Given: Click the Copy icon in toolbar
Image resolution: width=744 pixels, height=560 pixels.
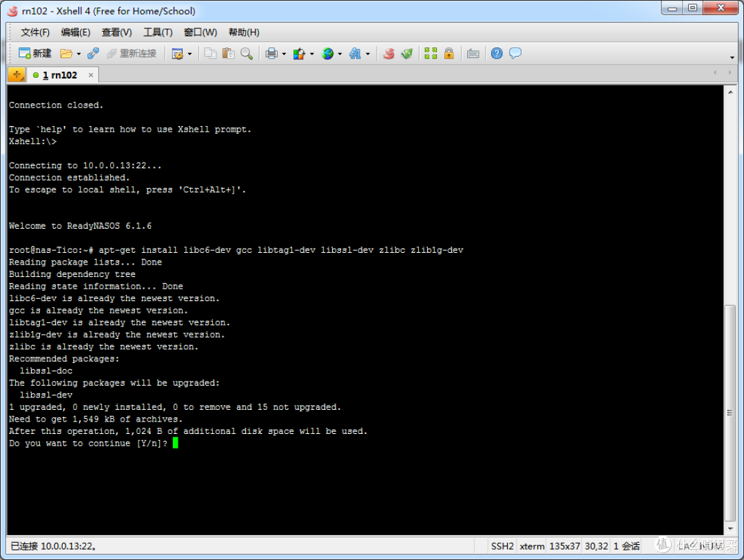Looking at the screenshot, I should [210, 53].
